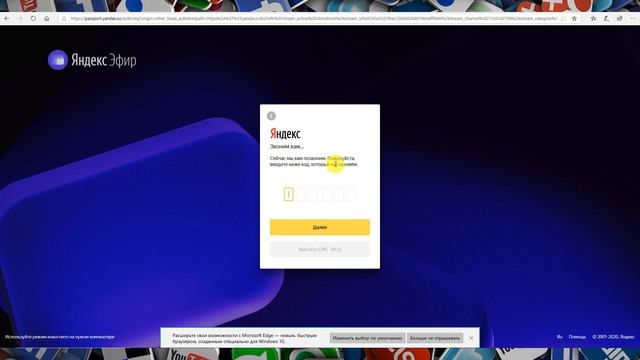Open reading view icon in address bar
This screenshot has width=640, height=360.
coord(563,19)
